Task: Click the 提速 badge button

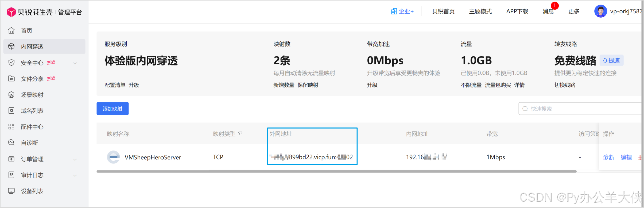Action: pos(611,61)
